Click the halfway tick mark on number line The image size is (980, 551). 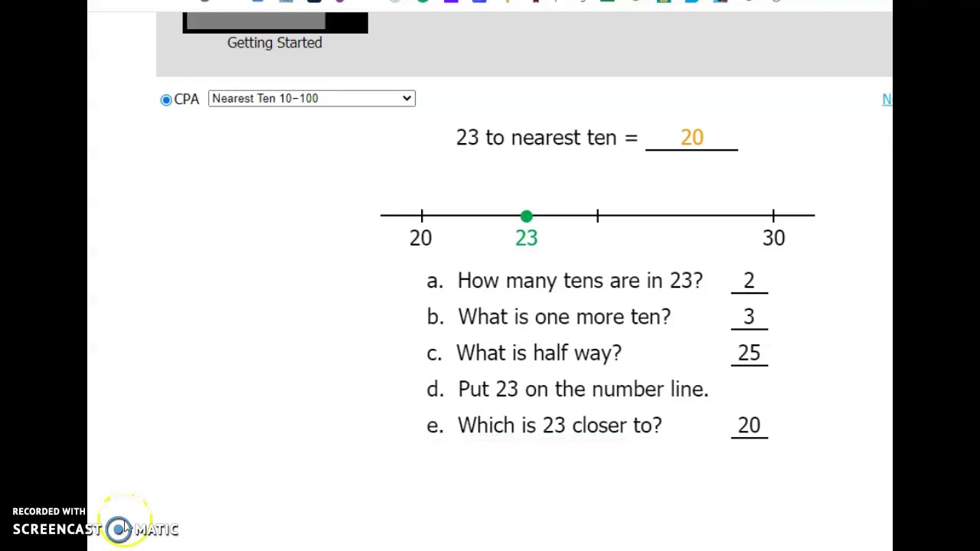click(597, 217)
